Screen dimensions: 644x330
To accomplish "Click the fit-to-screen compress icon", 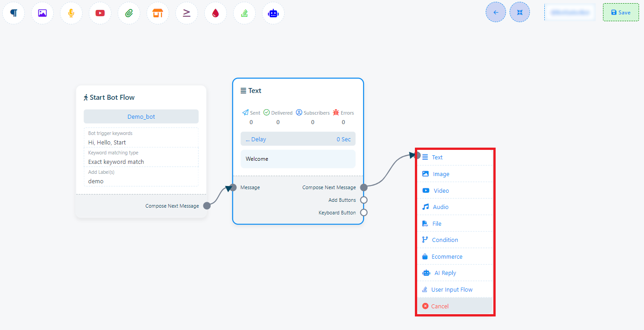I will pos(520,13).
